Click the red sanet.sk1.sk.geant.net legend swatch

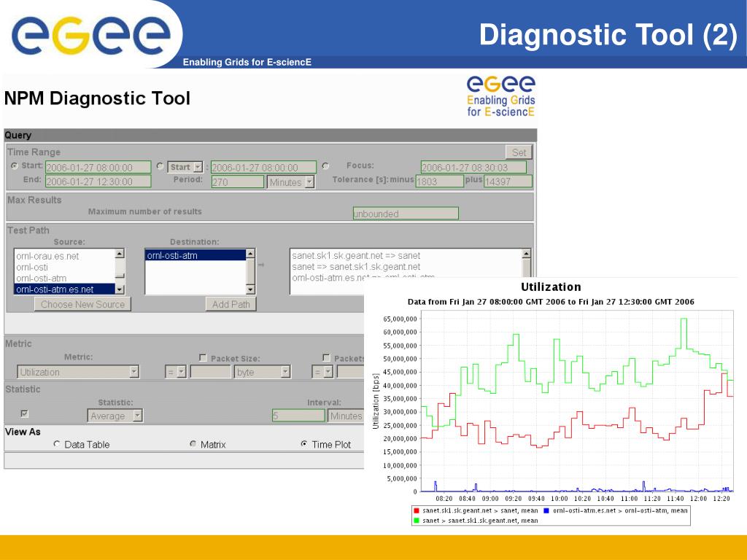[417, 510]
